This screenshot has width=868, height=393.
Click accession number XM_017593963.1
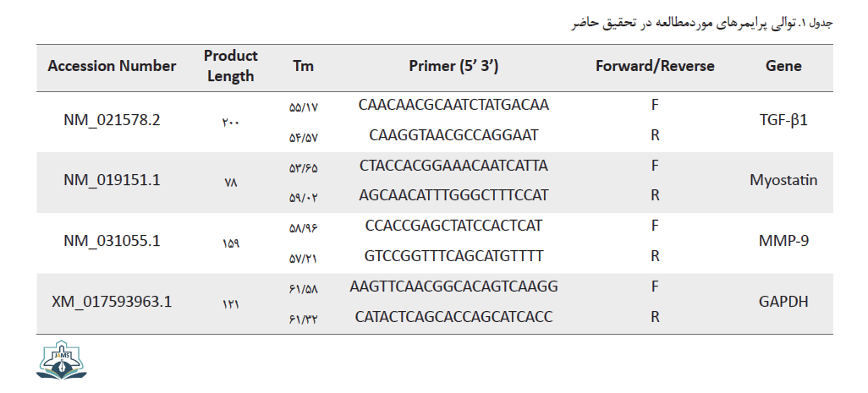pos(112,302)
